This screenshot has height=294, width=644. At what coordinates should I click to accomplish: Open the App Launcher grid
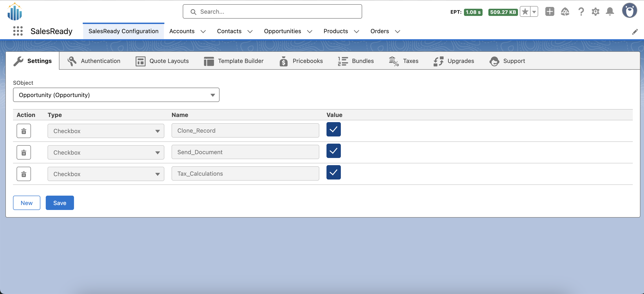18,31
